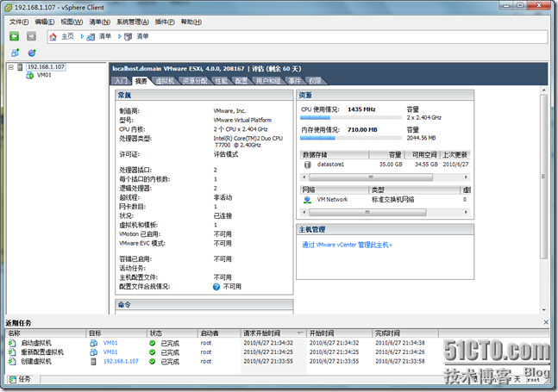Close the 近期任务 panel
This screenshot has height=392, width=558.
point(546,322)
